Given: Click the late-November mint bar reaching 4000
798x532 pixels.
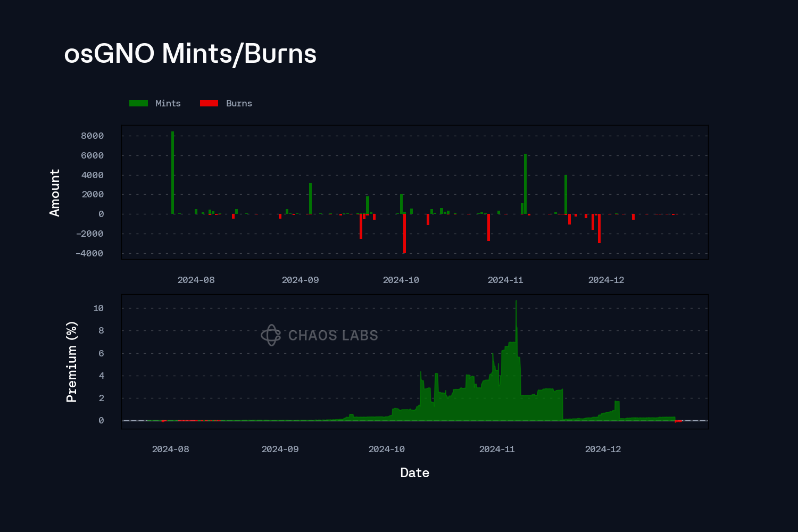Looking at the screenshot, I should click(x=566, y=194).
